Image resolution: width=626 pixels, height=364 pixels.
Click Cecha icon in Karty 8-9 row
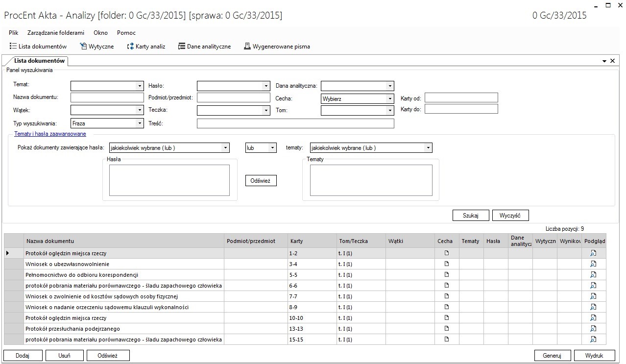click(x=446, y=307)
